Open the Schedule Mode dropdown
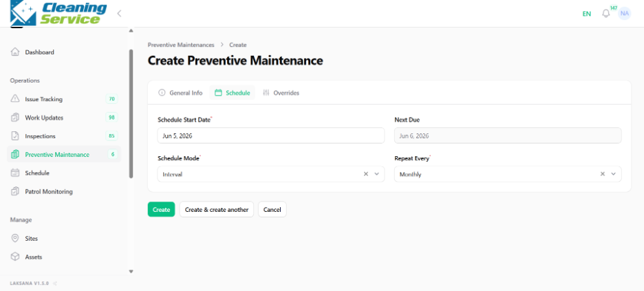 [x=271, y=174]
